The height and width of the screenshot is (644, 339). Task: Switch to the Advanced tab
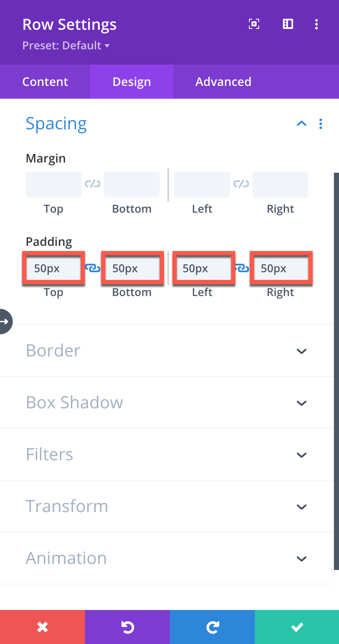click(223, 82)
